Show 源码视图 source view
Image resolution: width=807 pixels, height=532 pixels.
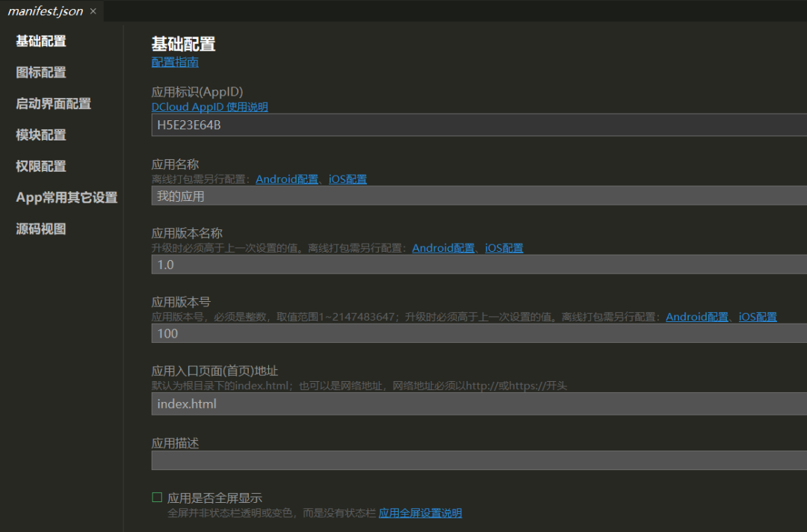(x=41, y=229)
